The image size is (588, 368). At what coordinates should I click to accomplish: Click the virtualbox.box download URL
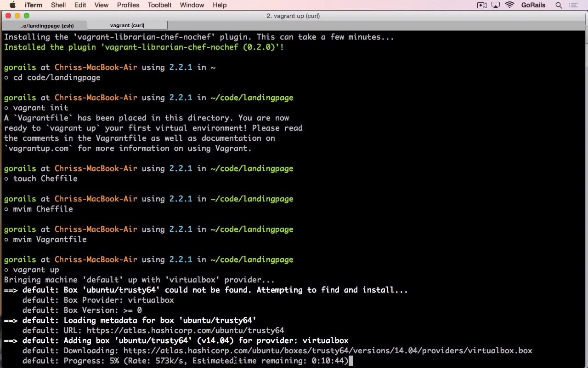coord(328,351)
